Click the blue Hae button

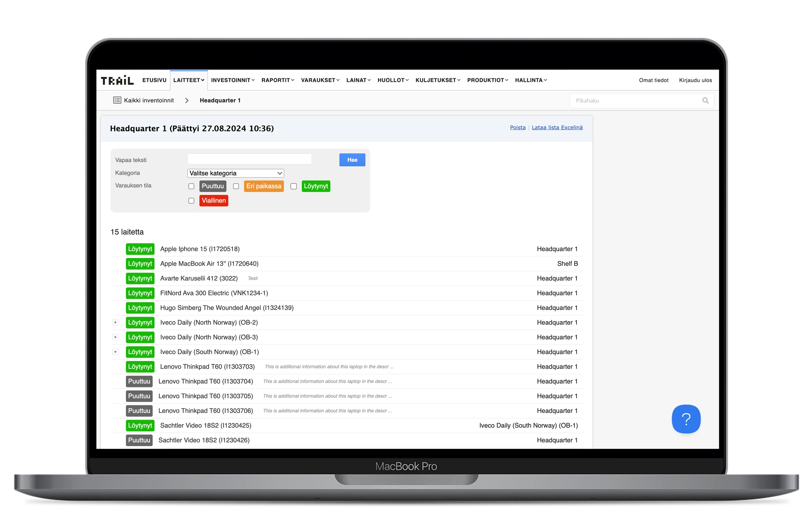352,160
